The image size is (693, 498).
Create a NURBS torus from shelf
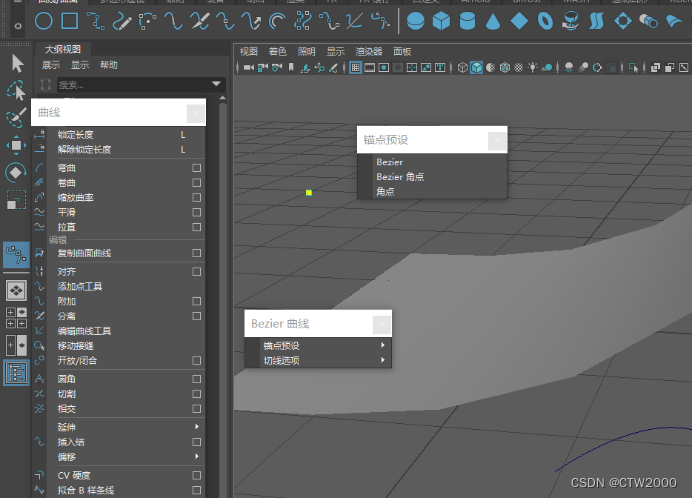(x=545, y=21)
